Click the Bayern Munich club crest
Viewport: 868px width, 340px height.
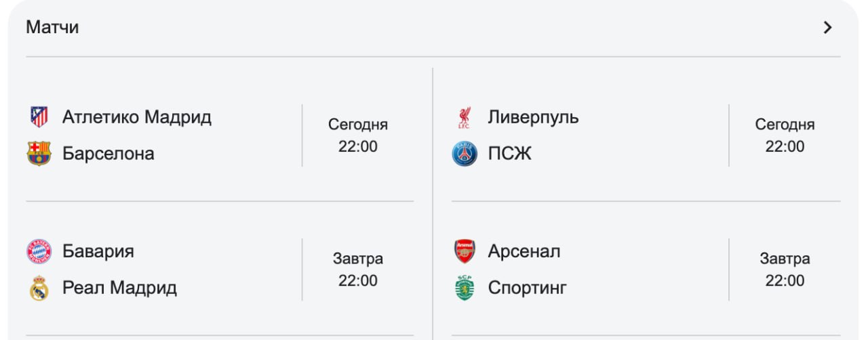pos(39,251)
